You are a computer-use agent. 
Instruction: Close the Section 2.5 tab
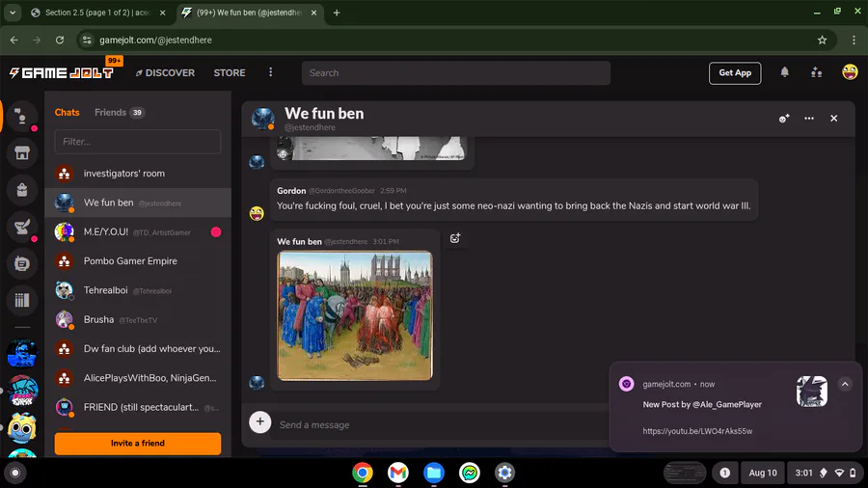[162, 13]
